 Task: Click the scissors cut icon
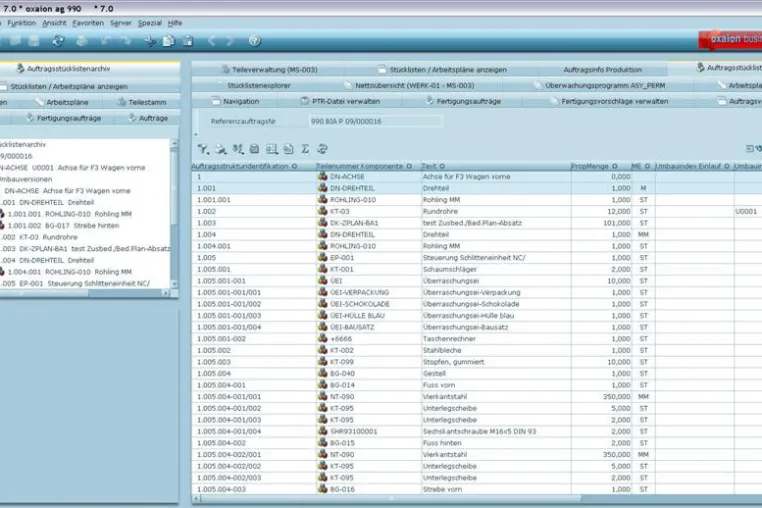150,41
